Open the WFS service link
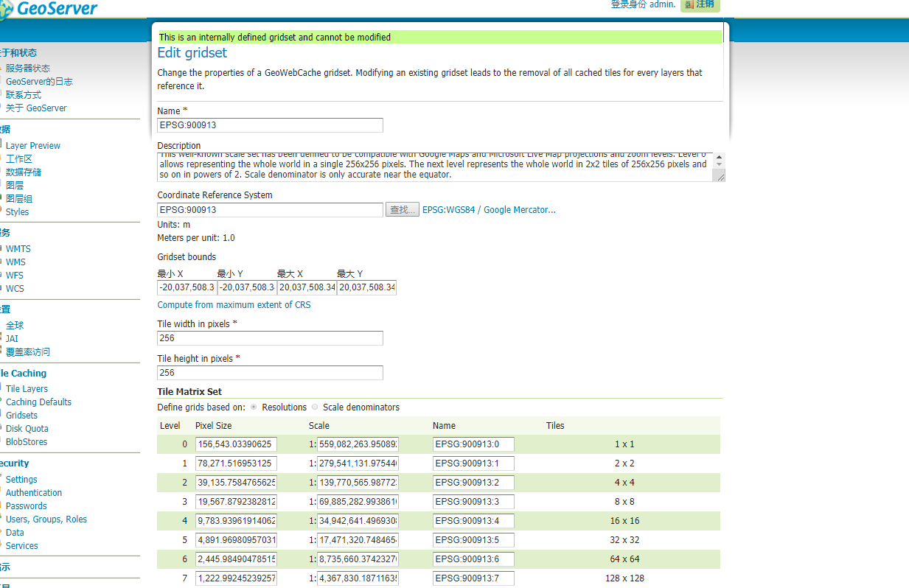The image size is (909, 588). click(x=15, y=276)
